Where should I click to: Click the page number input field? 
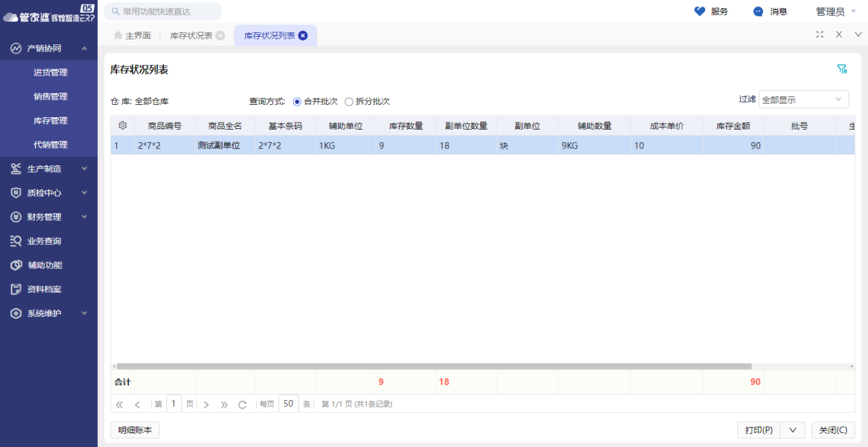pos(174,404)
